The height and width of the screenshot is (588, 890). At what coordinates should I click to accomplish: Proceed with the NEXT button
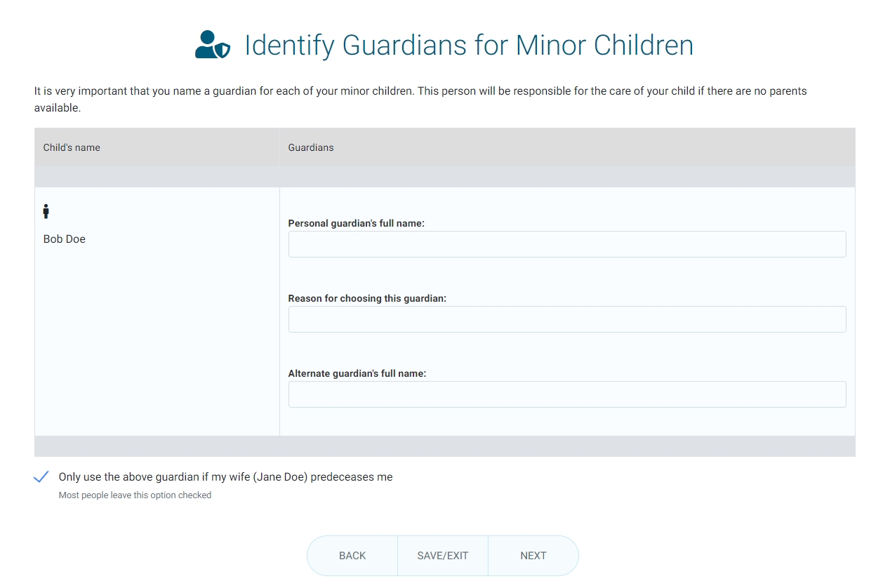click(x=533, y=556)
